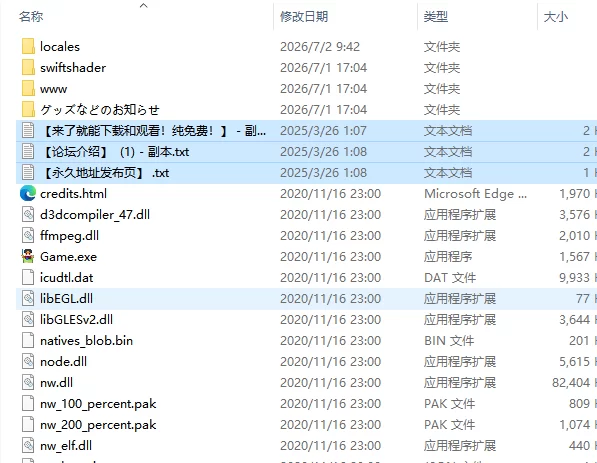Click the 2026/7/2 9:42 date of locales
The width and height of the screenshot is (597, 463).
[320, 46]
